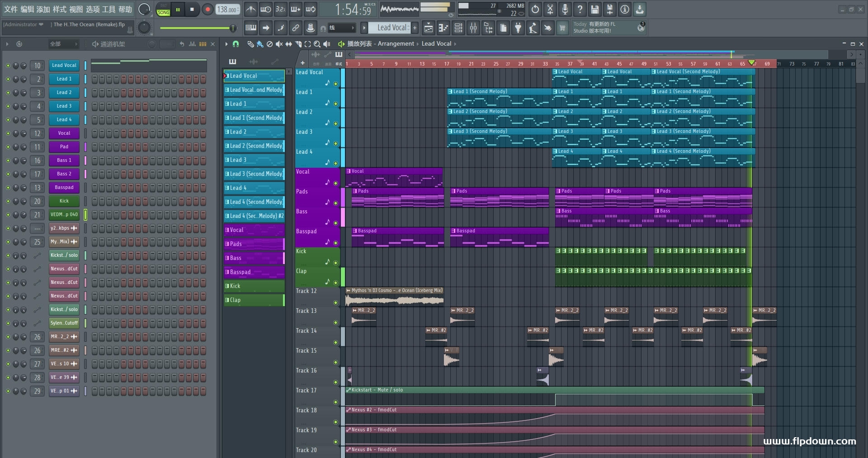868x458 pixels.
Task: Click the save project floppy icon
Action: click(x=595, y=9)
